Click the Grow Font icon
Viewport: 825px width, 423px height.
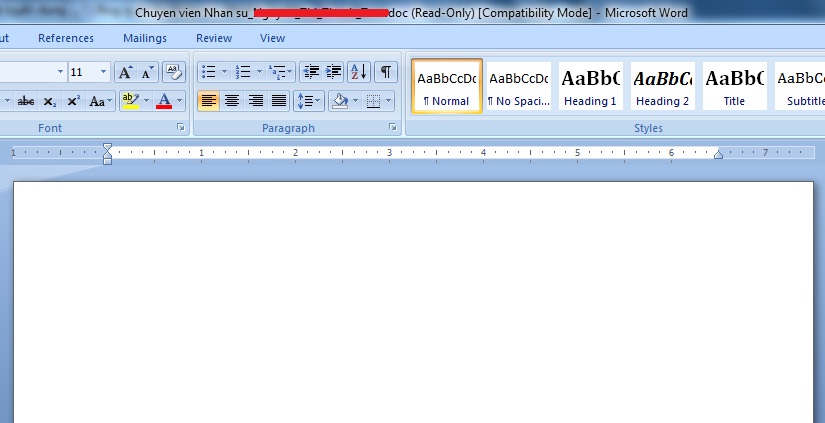click(125, 72)
